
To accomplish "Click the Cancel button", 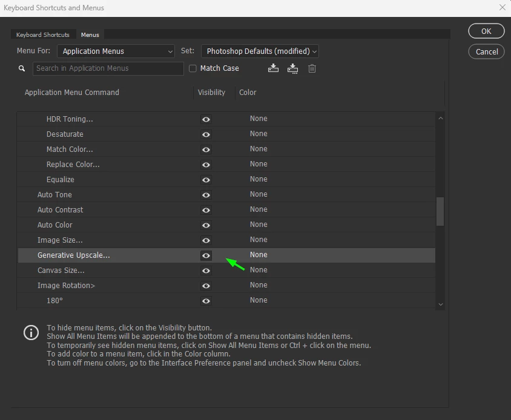I will point(486,51).
